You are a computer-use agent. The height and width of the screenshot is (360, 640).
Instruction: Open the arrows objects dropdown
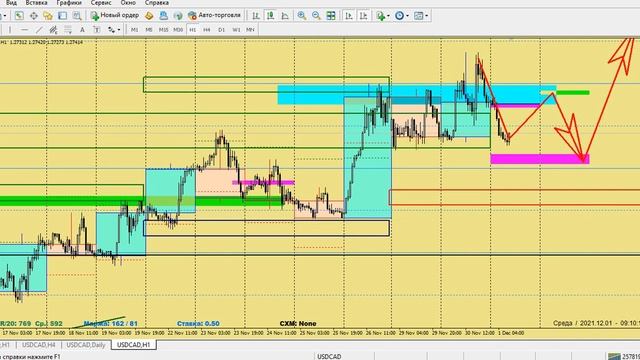click(x=114, y=30)
